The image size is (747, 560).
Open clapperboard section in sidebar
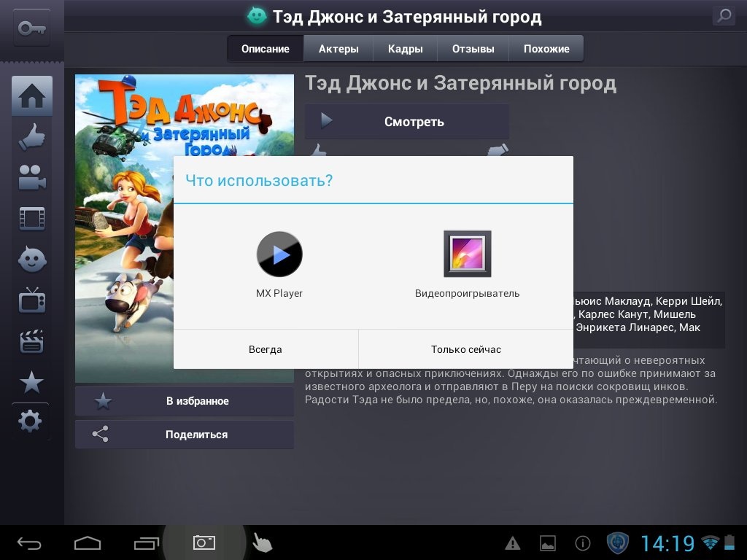coord(31,341)
